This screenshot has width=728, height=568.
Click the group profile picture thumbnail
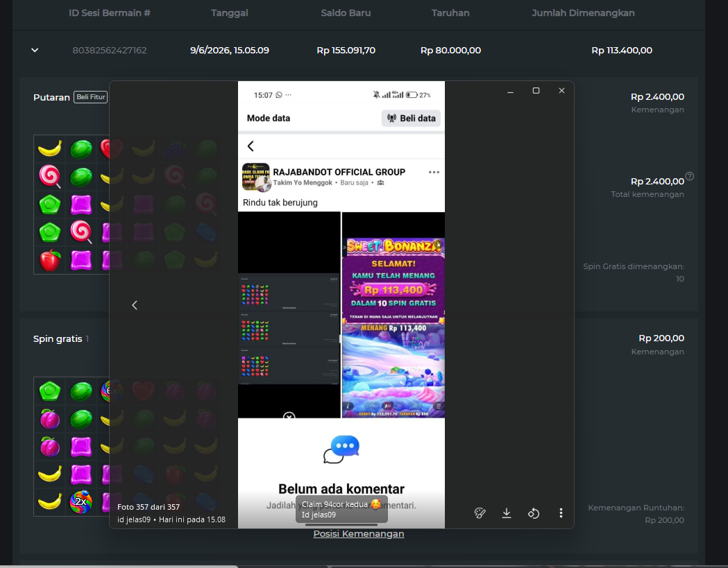click(x=256, y=177)
